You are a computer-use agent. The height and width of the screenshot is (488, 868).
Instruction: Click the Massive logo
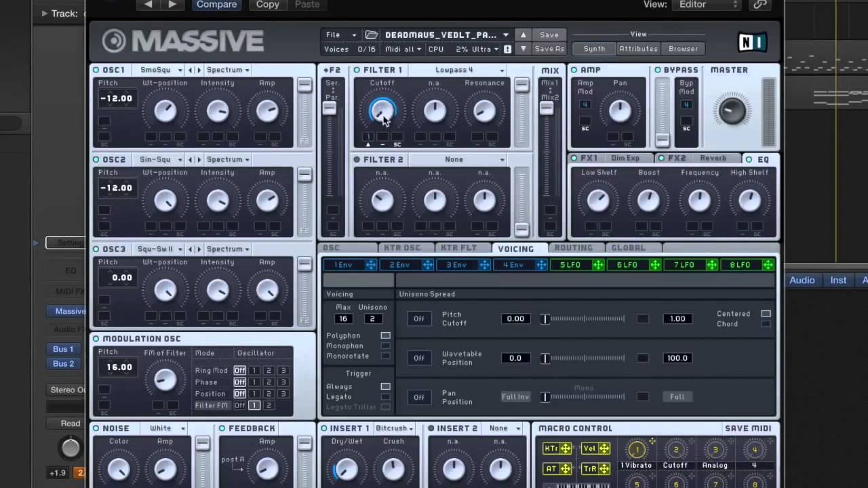(183, 41)
